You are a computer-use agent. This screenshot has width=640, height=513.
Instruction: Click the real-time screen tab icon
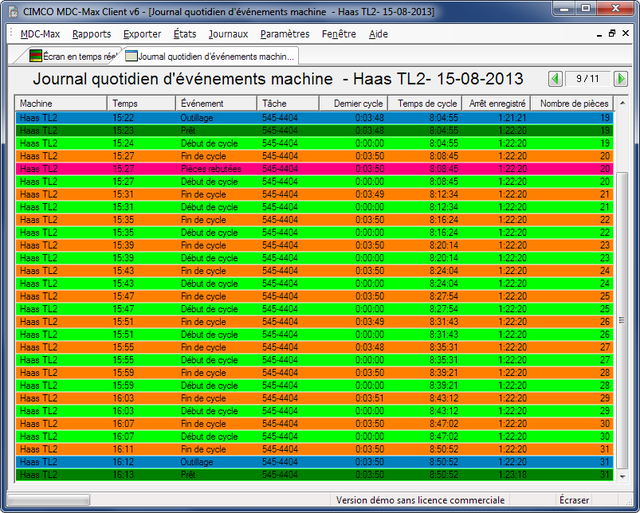click(36, 56)
